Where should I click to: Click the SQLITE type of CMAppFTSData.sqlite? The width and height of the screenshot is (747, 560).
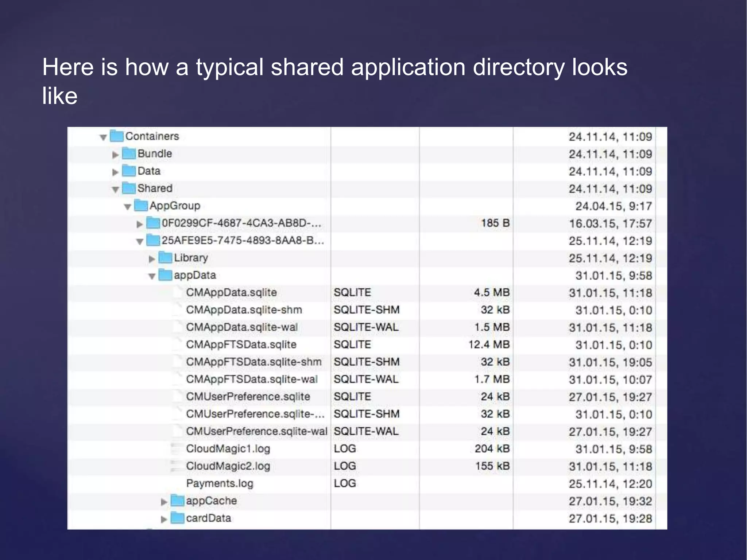[352, 345]
